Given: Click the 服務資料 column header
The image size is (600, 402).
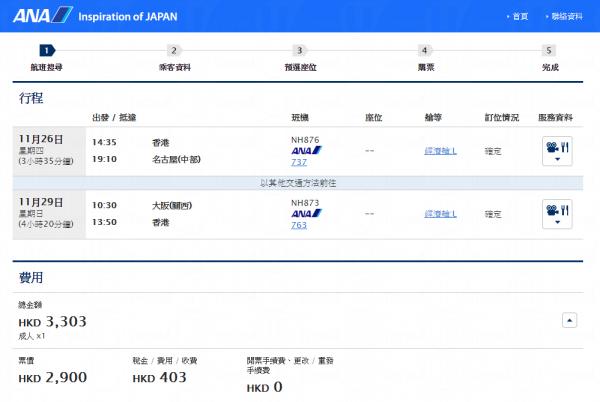Looking at the screenshot, I should tap(555, 117).
